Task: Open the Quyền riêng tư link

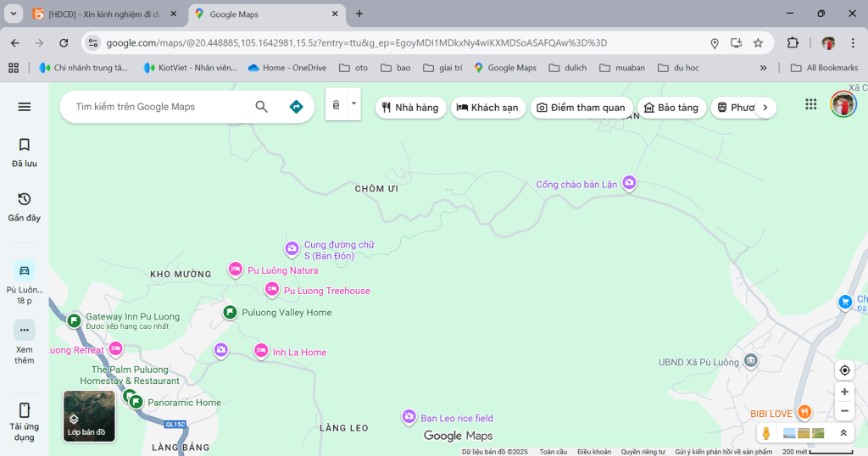Action: point(643,452)
